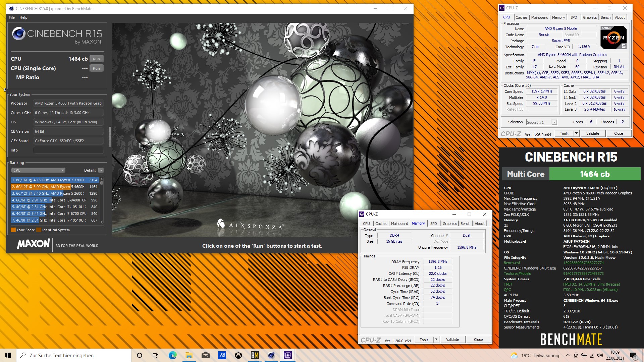Open the Xbox app in taskbar
This screenshot has width=644, height=362.
(x=238, y=355)
